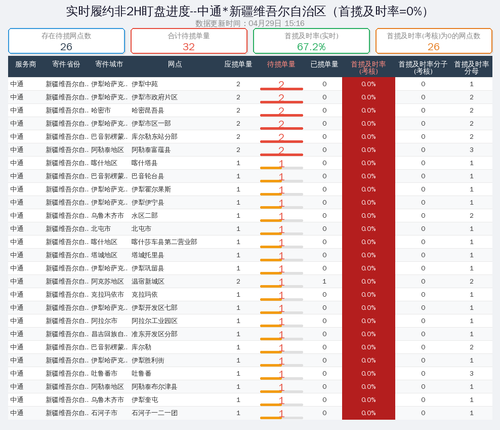
Task: Click 应揽单量 value 2 in 温宿新城区 row
Action: 238,282
